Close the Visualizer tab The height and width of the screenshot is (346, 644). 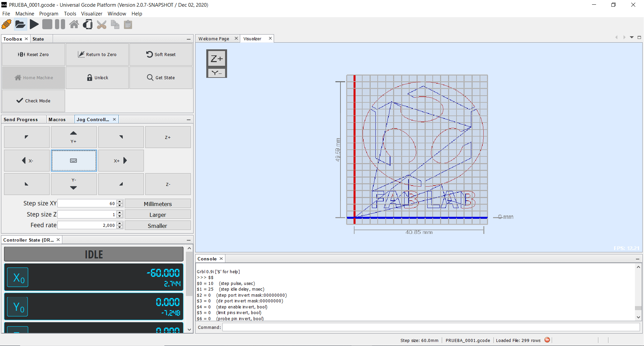[270, 39]
